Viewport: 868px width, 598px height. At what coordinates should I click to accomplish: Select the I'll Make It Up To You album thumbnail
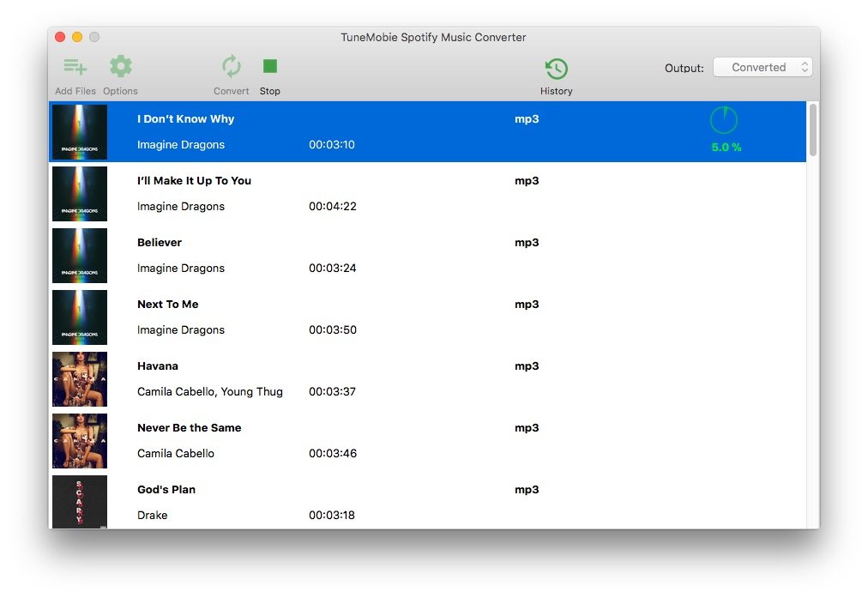pyautogui.click(x=80, y=194)
